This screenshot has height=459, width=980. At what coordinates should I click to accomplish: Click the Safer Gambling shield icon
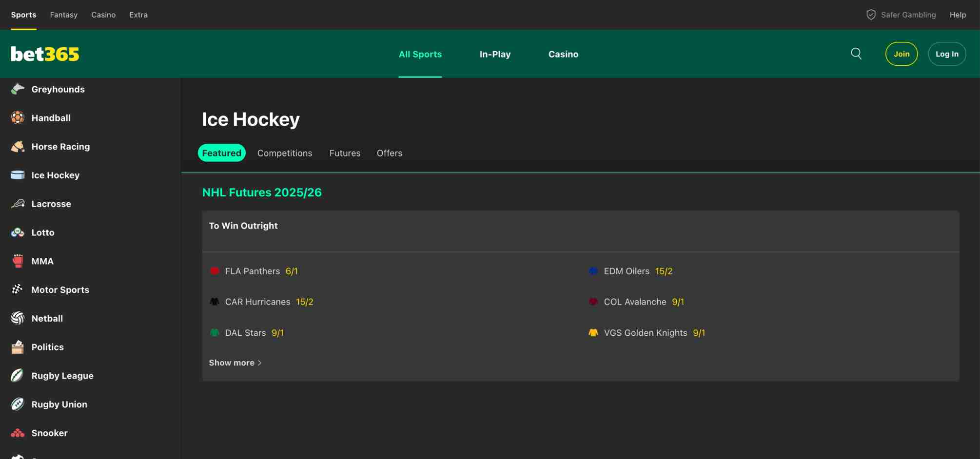871,15
